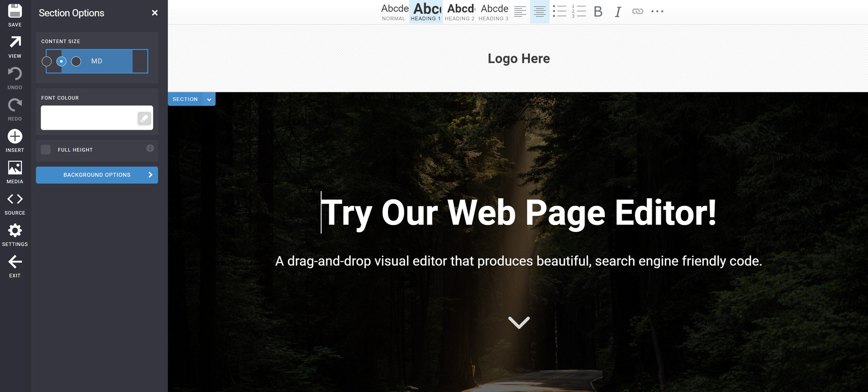Apply italic formatting
The height and width of the screenshot is (392, 868).
pos(618,11)
